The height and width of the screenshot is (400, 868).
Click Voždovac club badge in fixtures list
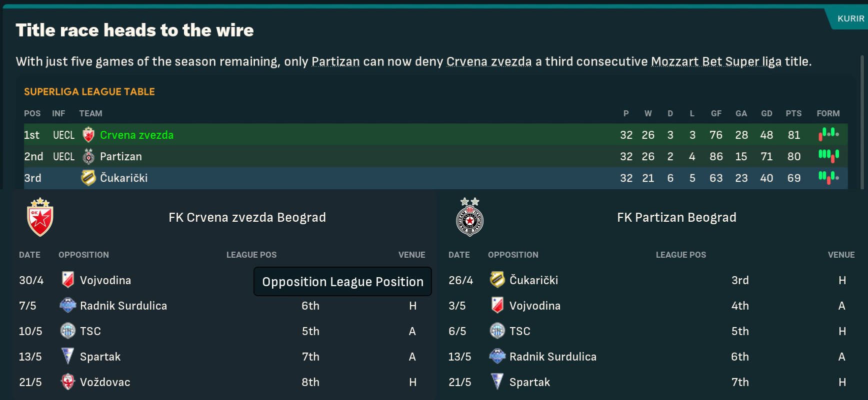[68, 382]
